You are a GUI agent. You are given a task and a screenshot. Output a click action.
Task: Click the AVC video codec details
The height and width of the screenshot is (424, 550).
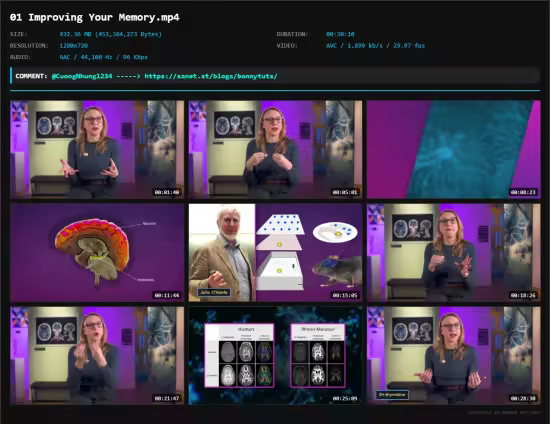point(375,46)
